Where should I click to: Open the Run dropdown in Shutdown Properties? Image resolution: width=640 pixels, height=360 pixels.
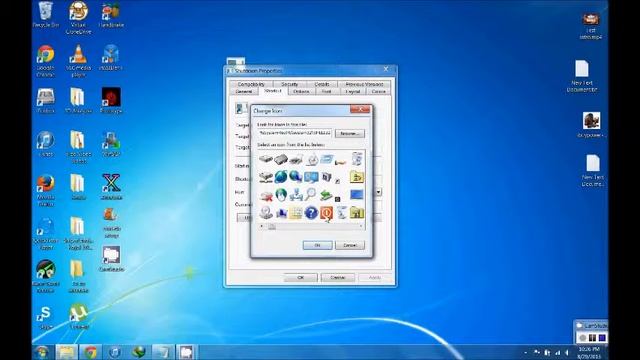(x=378, y=192)
